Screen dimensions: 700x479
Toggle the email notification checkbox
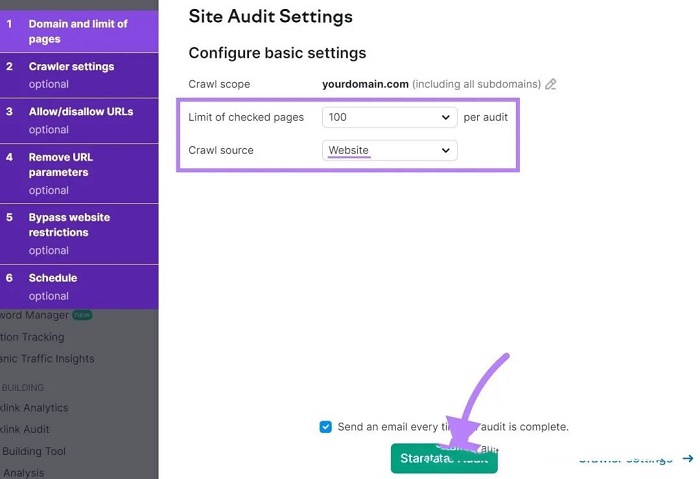pyautogui.click(x=325, y=427)
